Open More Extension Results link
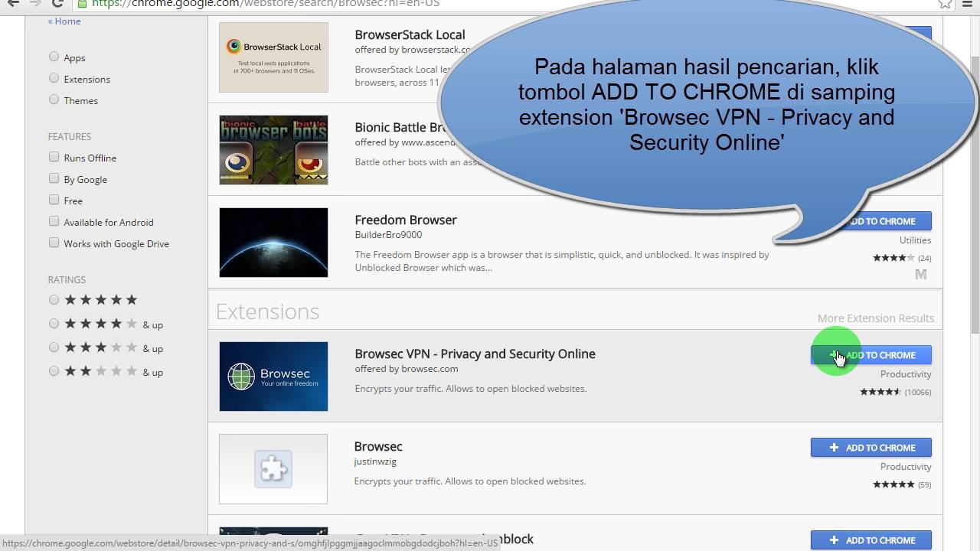This screenshot has height=551, width=980. [x=875, y=318]
